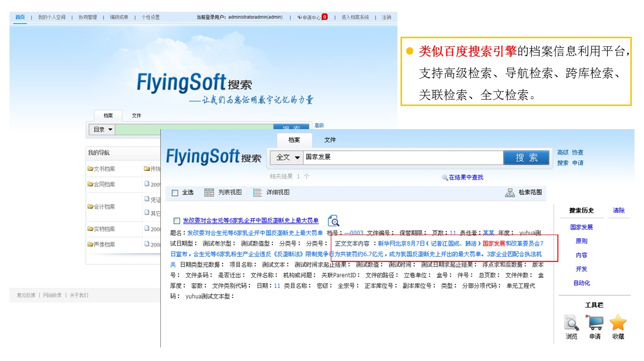Open the 检索范围 search scope icon
This screenshot has width=644, height=361.
coord(510,192)
